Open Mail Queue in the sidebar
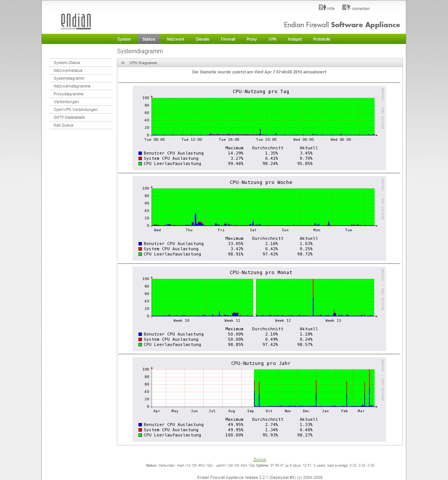 (63, 125)
